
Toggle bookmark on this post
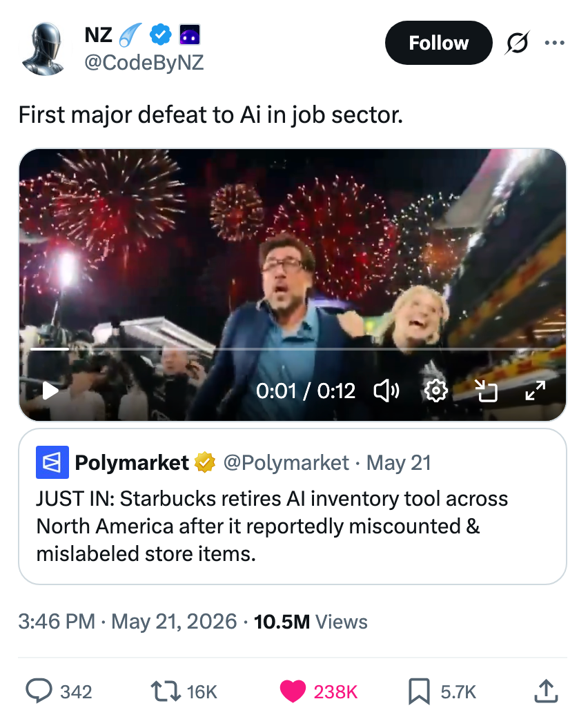[x=419, y=691]
